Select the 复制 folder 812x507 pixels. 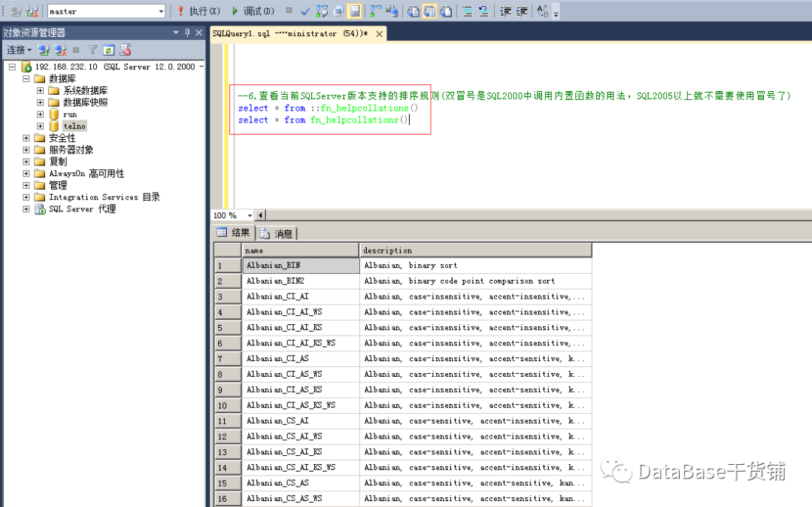tap(57, 162)
